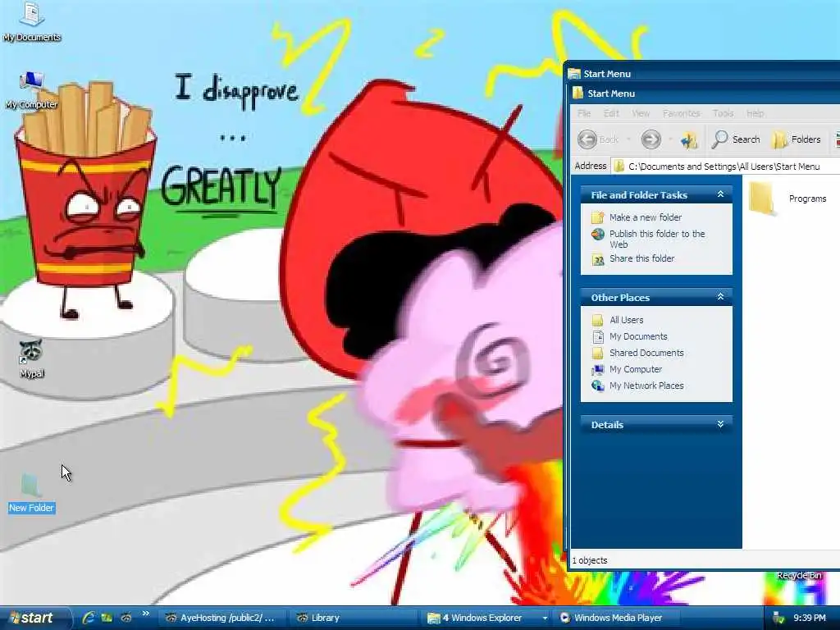Click Make a new folder link
The height and width of the screenshot is (630, 840).
point(646,217)
